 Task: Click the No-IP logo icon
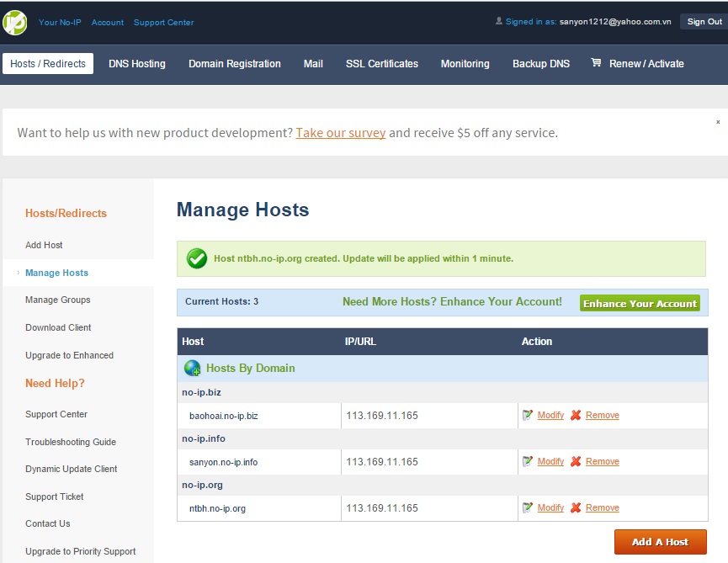15,22
